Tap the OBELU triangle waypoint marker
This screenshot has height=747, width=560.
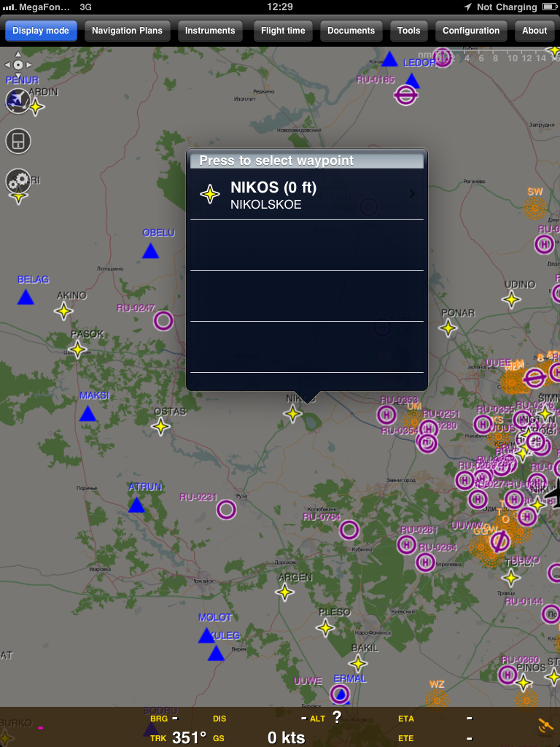150,251
